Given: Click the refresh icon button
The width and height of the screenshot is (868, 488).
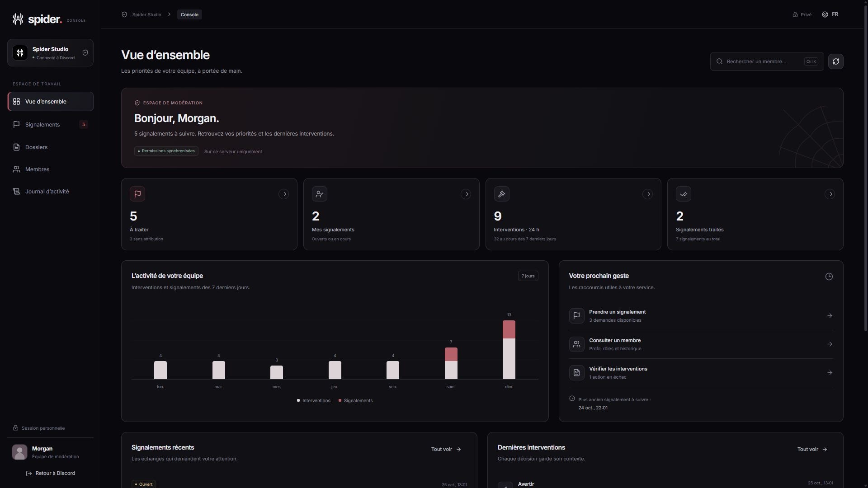Looking at the screenshot, I should (x=835, y=61).
